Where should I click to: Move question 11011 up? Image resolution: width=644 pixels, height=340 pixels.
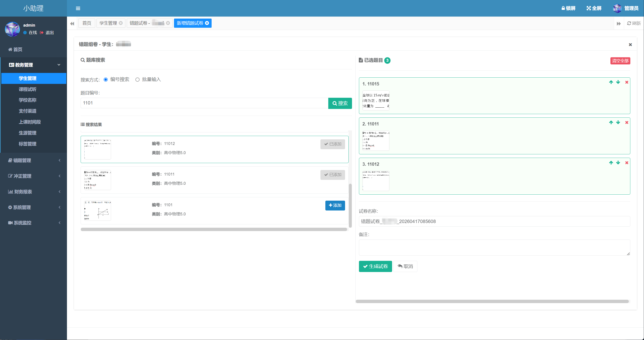[611, 122]
